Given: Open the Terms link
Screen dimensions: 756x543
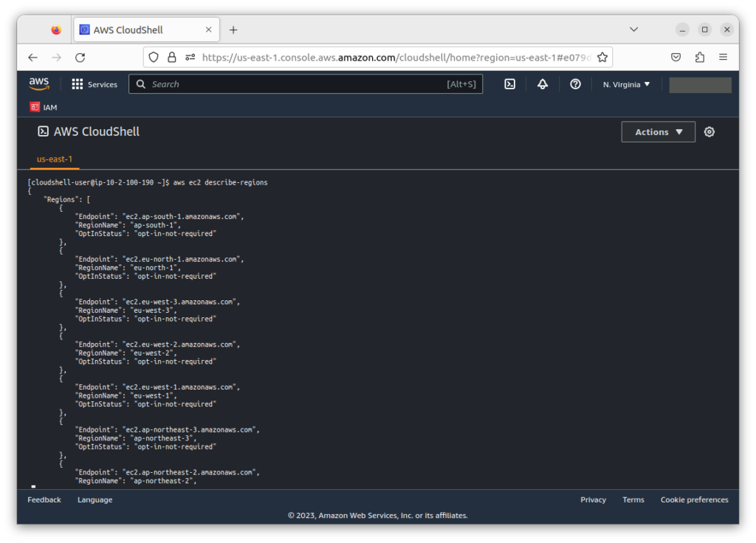Looking at the screenshot, I should tap(633, 499).
